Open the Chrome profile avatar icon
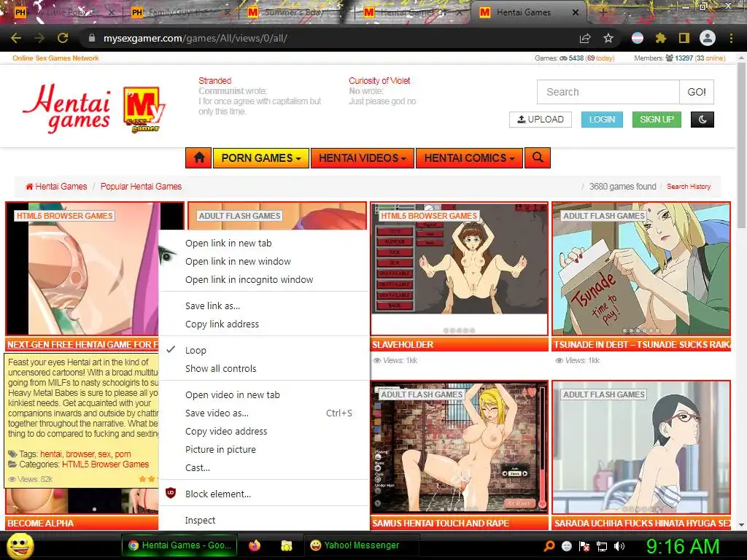Image resolution: width=747 pixels, height=560 pixels. click(708, 38)
